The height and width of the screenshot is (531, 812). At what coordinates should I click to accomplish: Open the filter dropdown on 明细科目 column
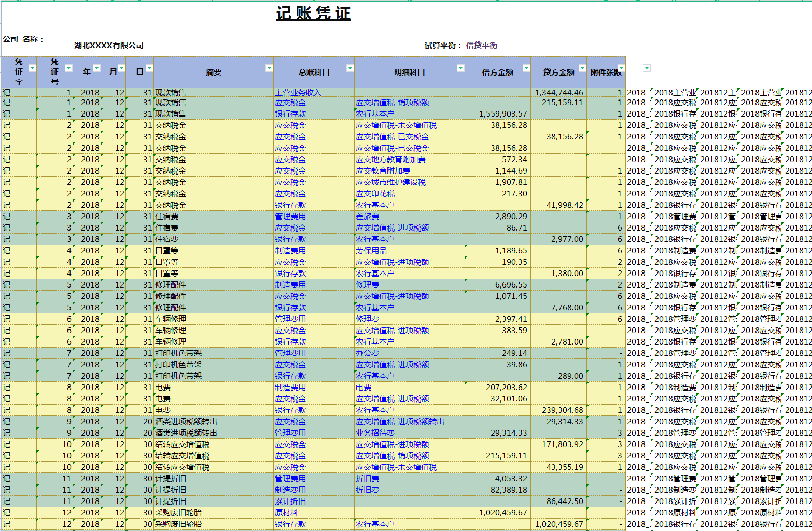(x=460, y=68)
